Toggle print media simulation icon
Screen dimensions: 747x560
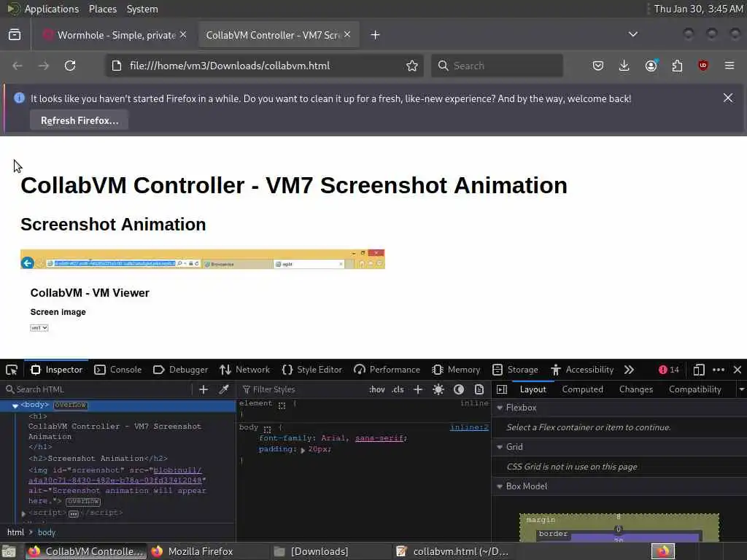coord(479,389)
